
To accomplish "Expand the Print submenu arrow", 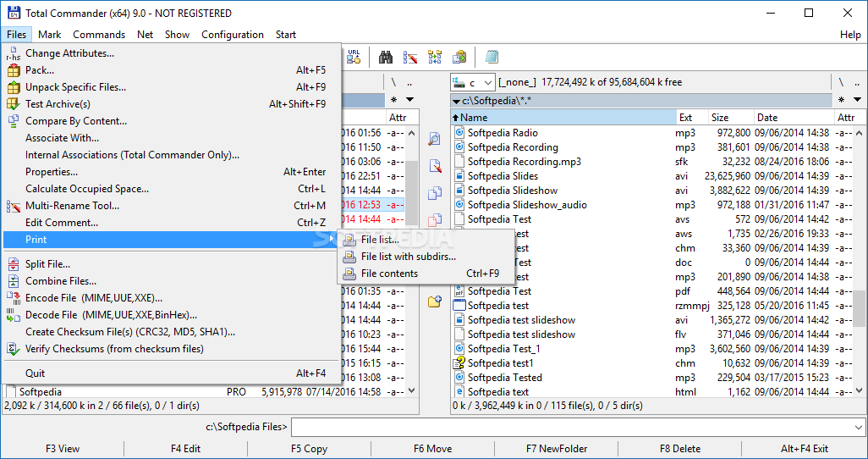I will [332, 240].
